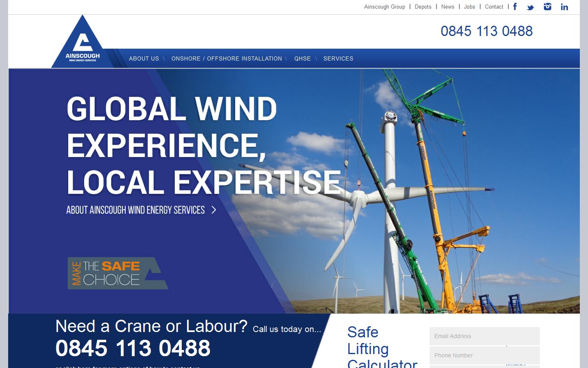Click the Phone Number input field

coord(484,355)
